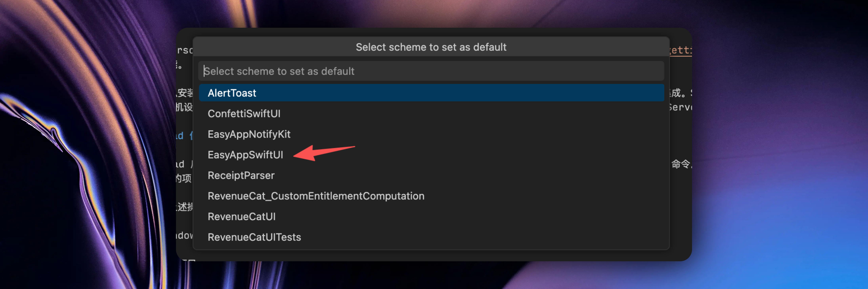Click the "dow" text near the editor bottom
Screen dimensions: 868x289
[x=185, y=235]
